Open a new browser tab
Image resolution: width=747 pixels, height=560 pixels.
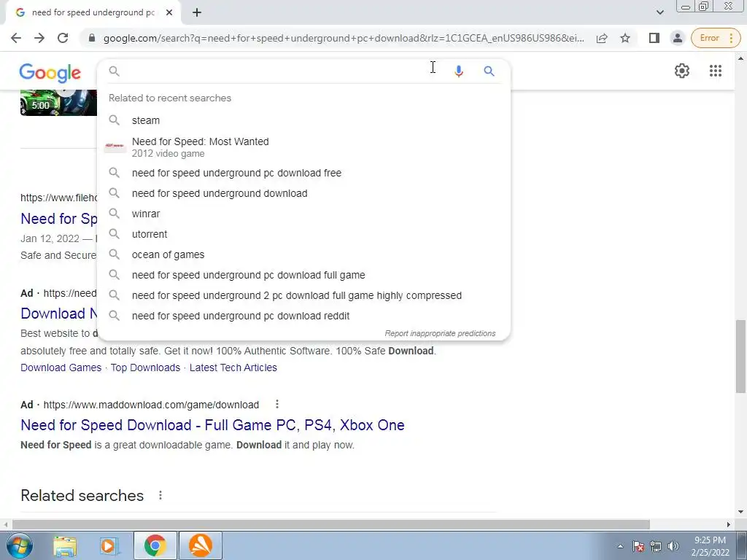point(197,13)
